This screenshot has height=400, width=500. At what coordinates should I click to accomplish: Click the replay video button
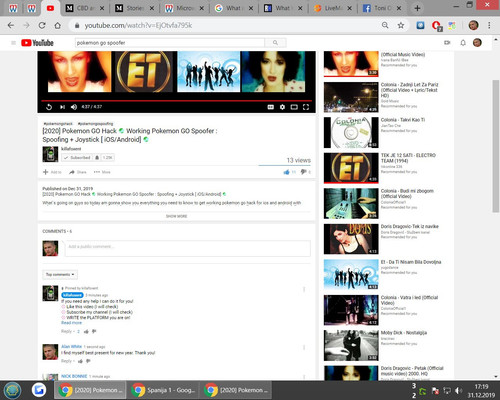(49, 107)
